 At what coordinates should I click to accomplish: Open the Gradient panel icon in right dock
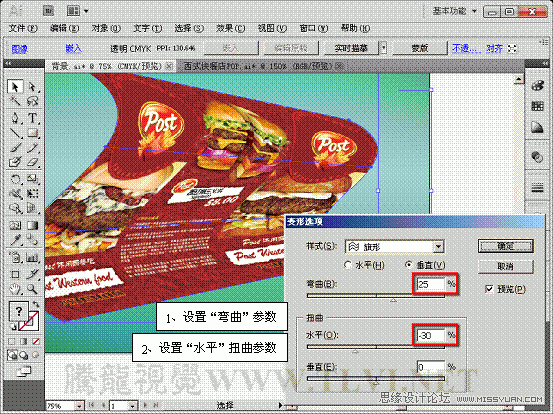pos(537,127)
